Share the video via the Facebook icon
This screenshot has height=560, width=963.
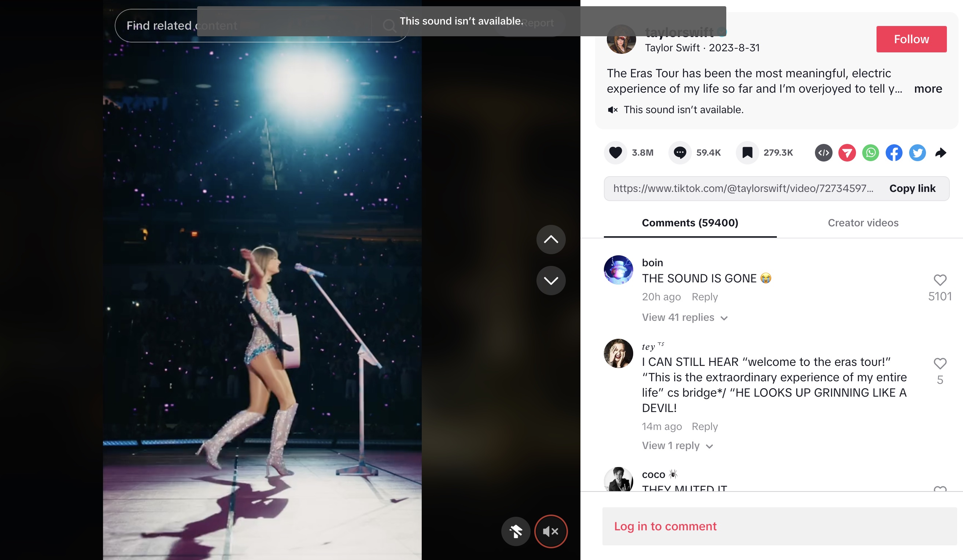pyautogui.click(x=894, y=153)
